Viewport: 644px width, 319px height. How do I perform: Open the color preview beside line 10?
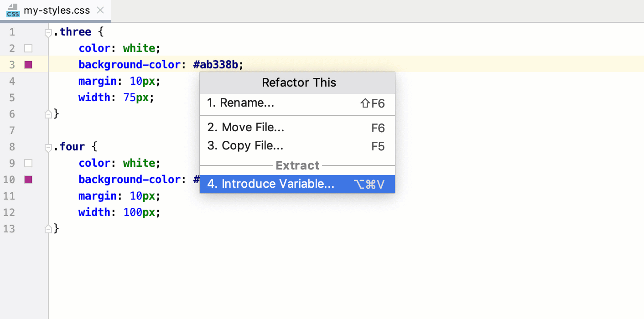click(28, 179)
